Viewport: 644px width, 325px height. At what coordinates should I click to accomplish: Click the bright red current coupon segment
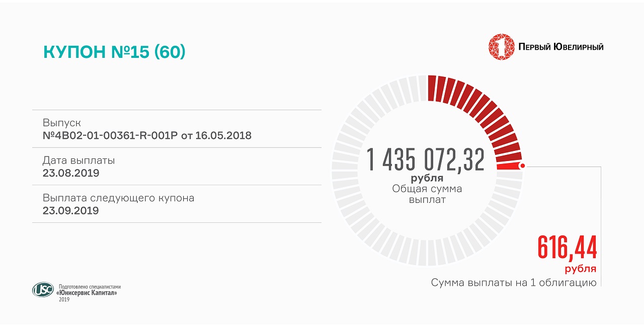click(x=508, y=167)
